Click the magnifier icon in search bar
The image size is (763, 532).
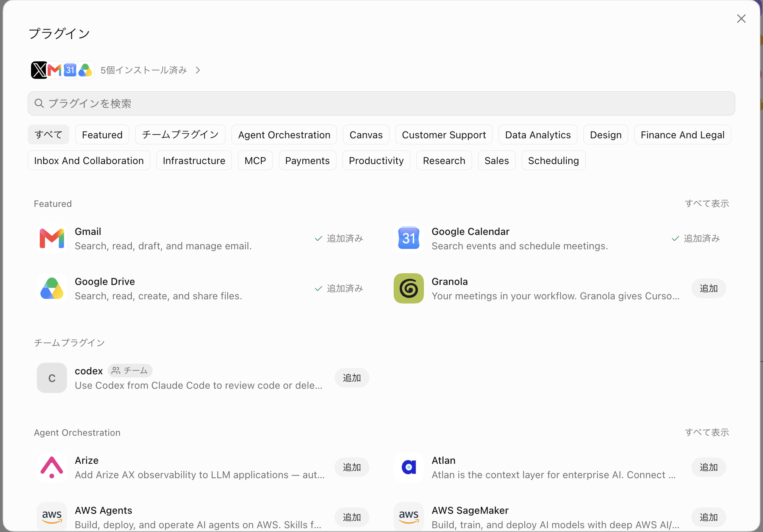(39, 103)
